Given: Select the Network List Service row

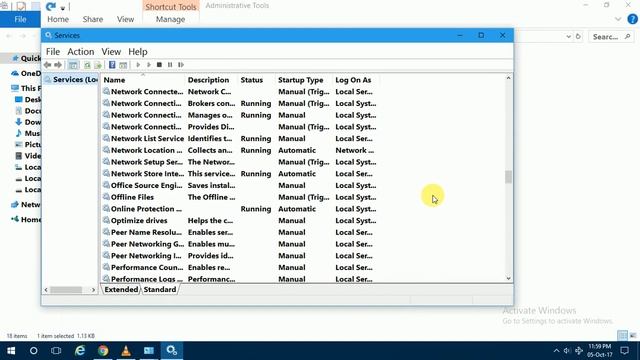Looking at the screenshot, I should pos(240,139).
